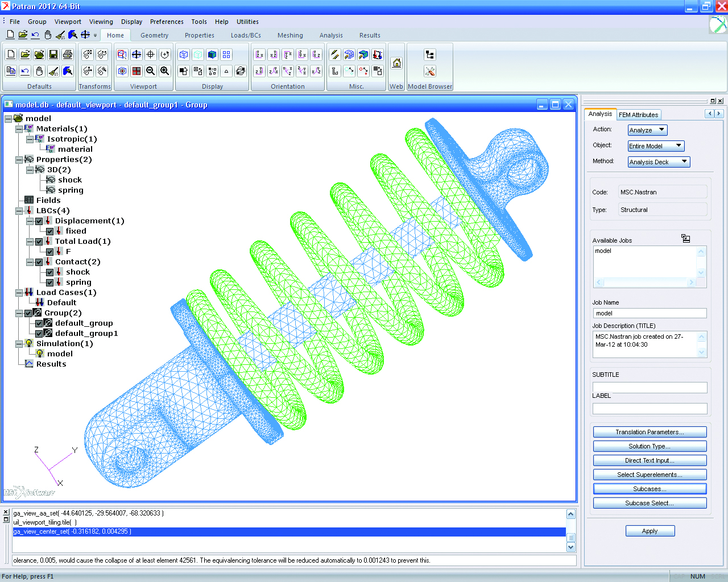728x582 pixels.
Task: Click the File New icon in Defaults
Action: coord(11,55)
